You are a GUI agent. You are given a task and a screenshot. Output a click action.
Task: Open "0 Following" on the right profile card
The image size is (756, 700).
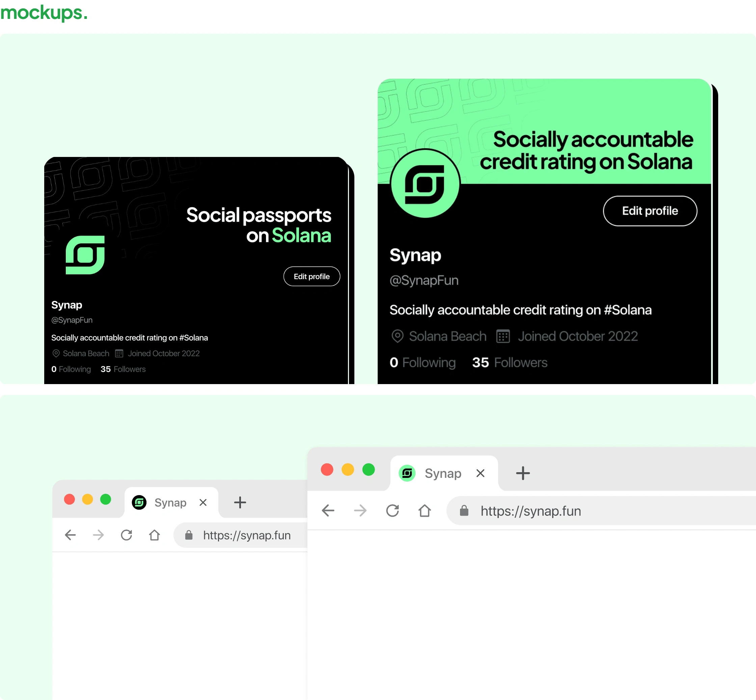coord(423,363)
